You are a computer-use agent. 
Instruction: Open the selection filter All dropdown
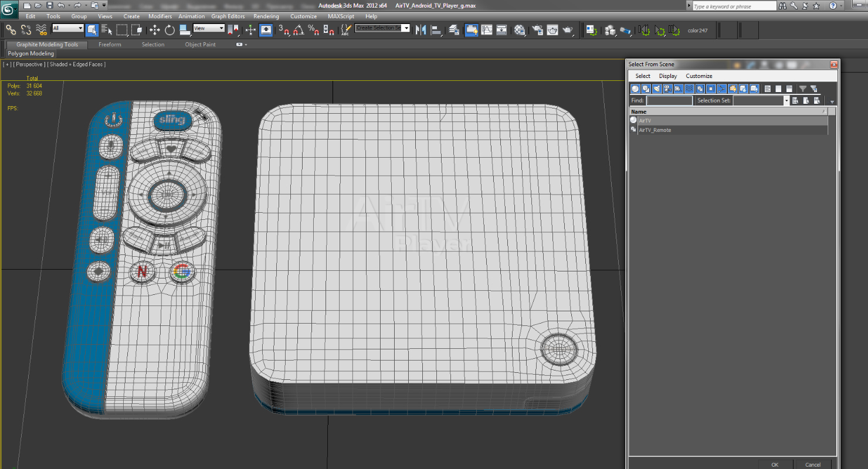tap(68, 28)
